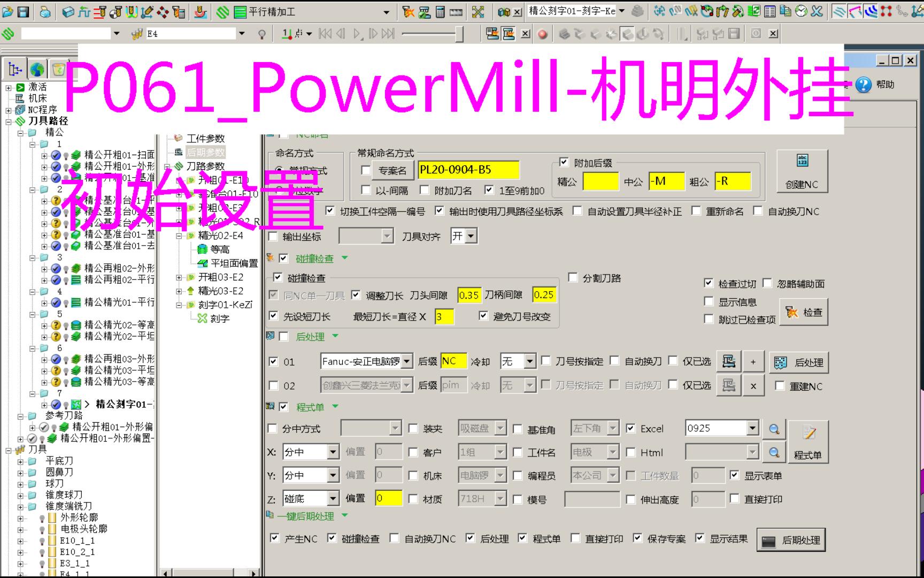Open the E4 tool dropdown
Image resolution: width=924 pixels, height=578 pixels.
[242, 34]
